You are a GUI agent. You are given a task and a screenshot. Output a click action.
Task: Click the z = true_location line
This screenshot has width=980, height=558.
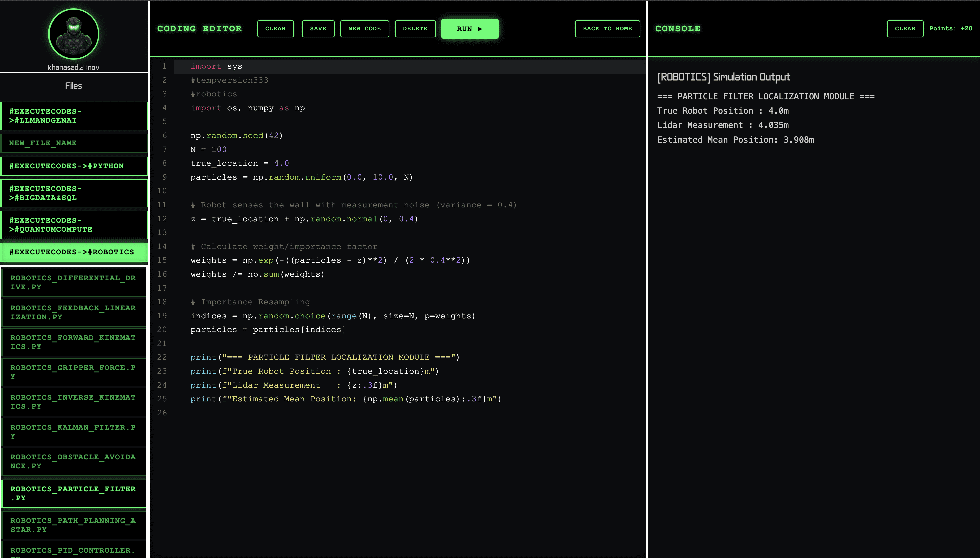point(304,219)
